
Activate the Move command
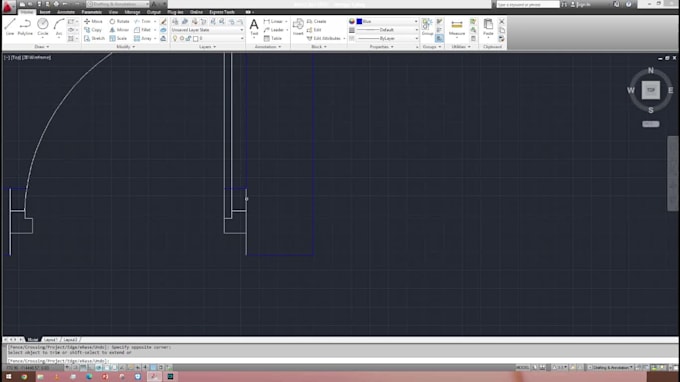tap(94, 21)
